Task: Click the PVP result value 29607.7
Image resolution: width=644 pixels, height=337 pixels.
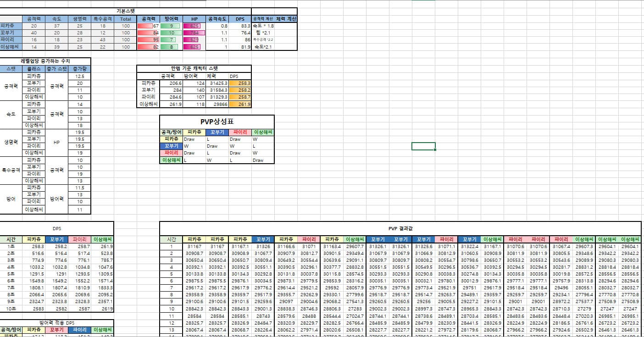Action: coord(355,246)
